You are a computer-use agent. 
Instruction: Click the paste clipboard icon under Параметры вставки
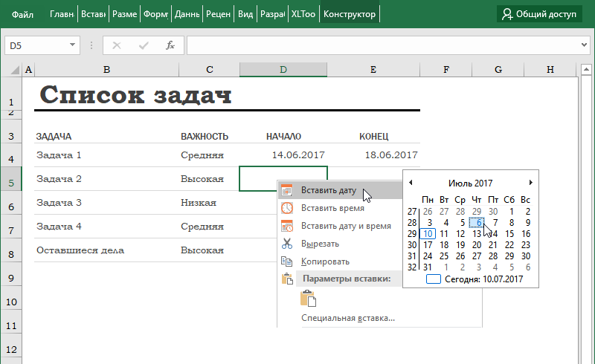click(x=308, y=299)
